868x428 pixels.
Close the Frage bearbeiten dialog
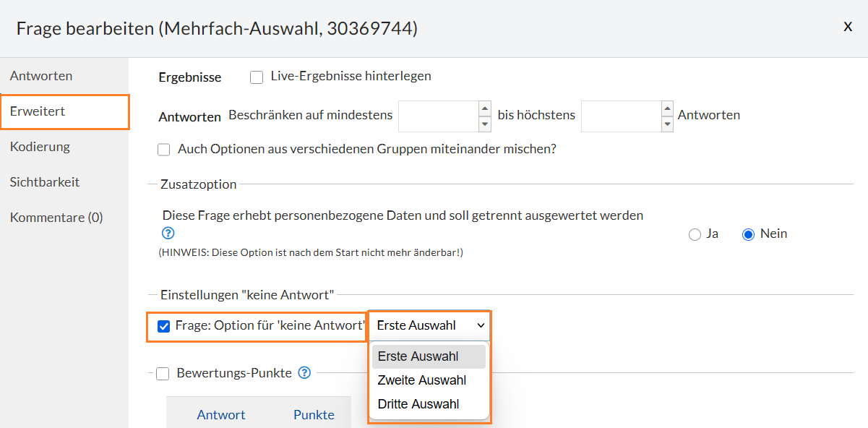pyautogui.click(x=848, y=27)
